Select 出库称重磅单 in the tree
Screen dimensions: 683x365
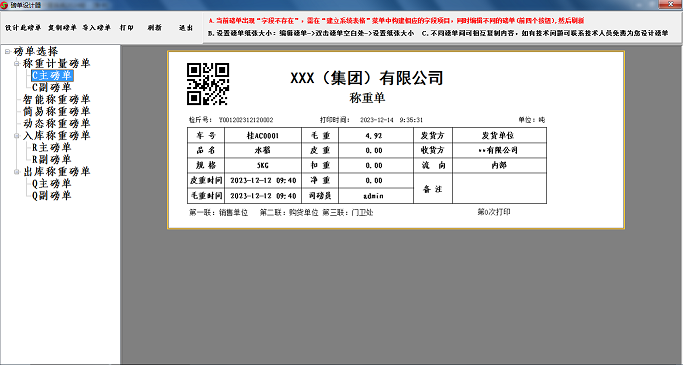(57, 172)
